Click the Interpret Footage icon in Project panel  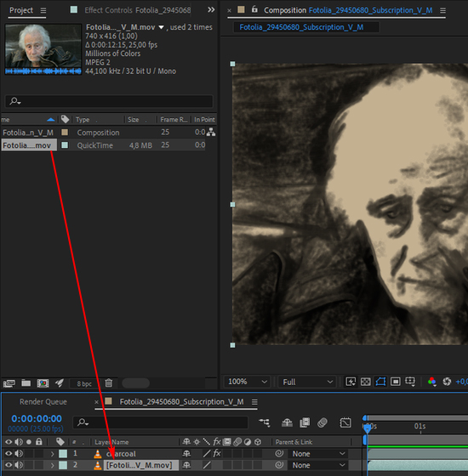[9, 383]
